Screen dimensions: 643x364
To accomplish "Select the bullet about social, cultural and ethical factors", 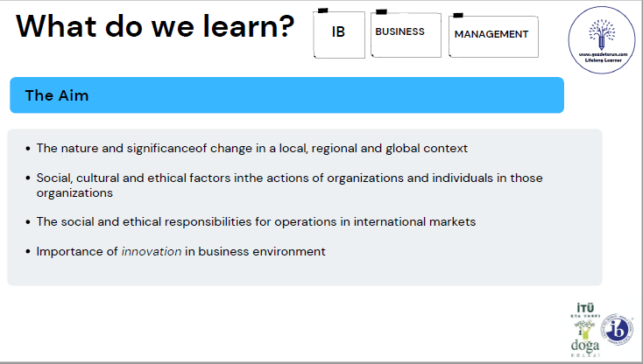I will tap(289, 185).
